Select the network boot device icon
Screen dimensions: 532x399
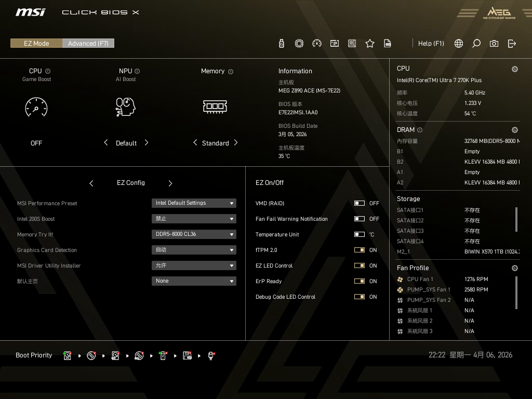(211, 355)
